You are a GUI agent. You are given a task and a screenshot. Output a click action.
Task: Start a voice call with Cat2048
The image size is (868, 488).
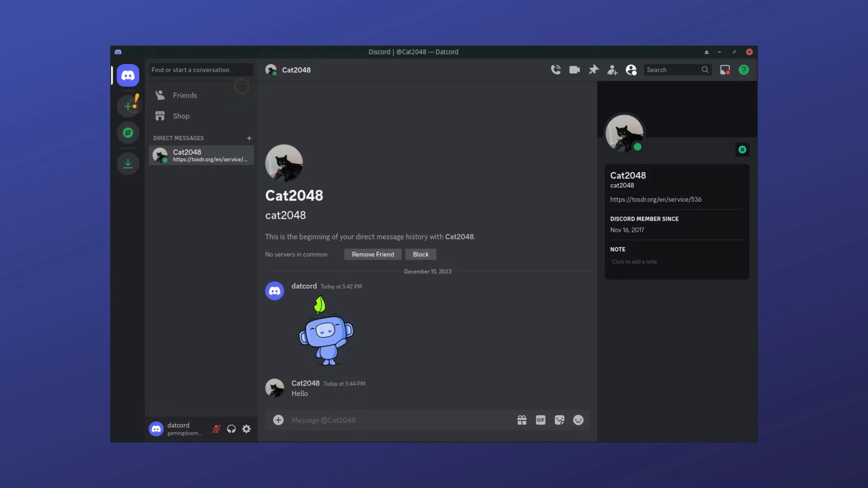tap(556, 70)
